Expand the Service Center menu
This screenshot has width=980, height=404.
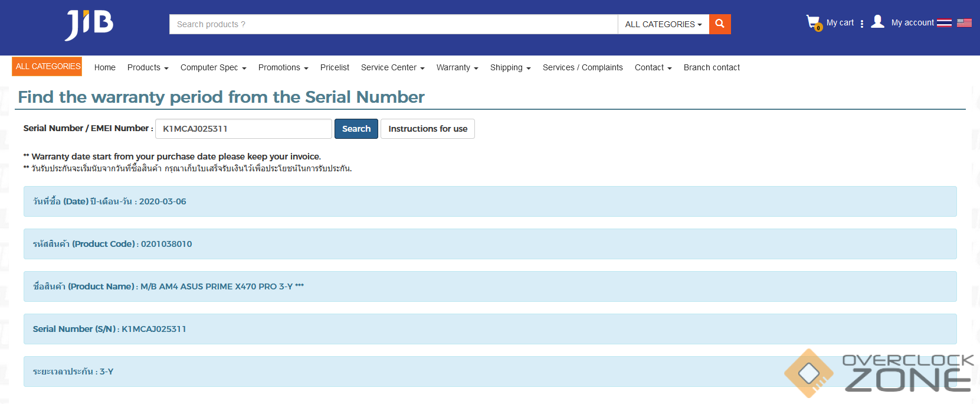click(x=393, y=67)
